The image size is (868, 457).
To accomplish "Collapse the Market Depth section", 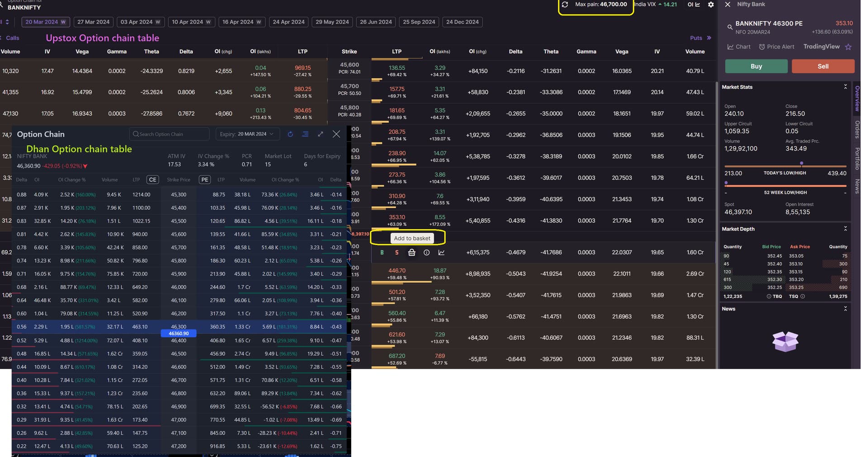I will pos(845,229).
